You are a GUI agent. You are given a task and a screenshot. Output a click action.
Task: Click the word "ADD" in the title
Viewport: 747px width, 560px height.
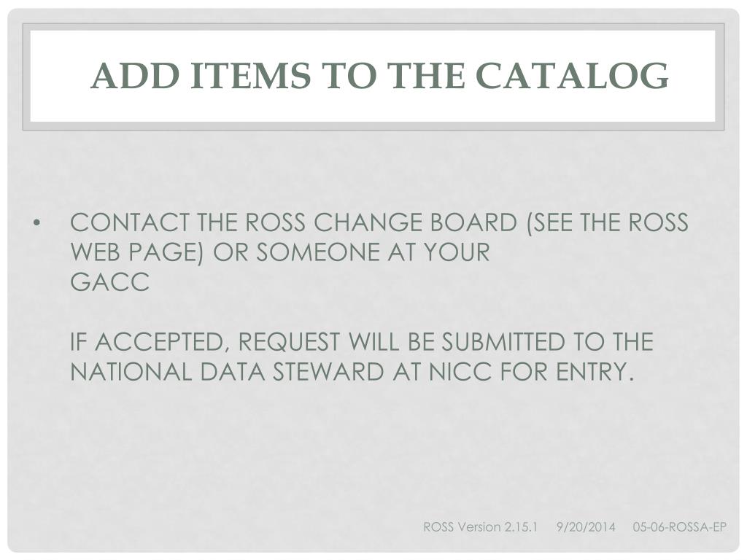(135, 75)
